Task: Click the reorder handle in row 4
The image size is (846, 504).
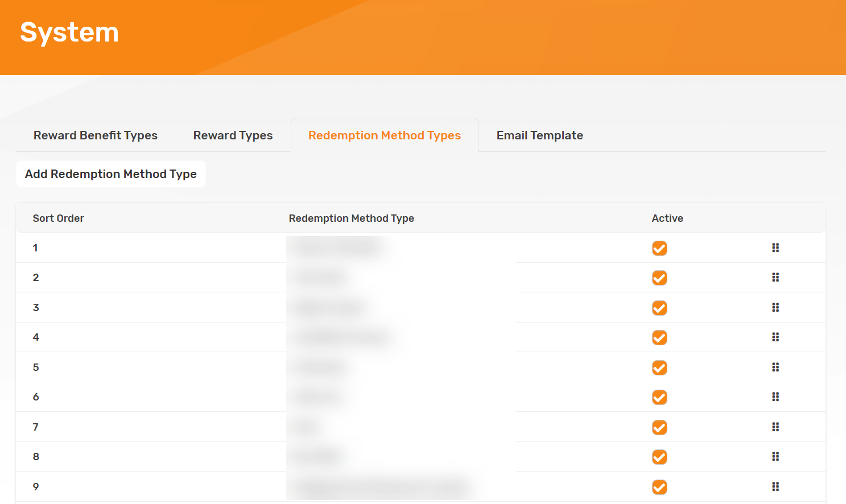Action: [x=775, y=337]
